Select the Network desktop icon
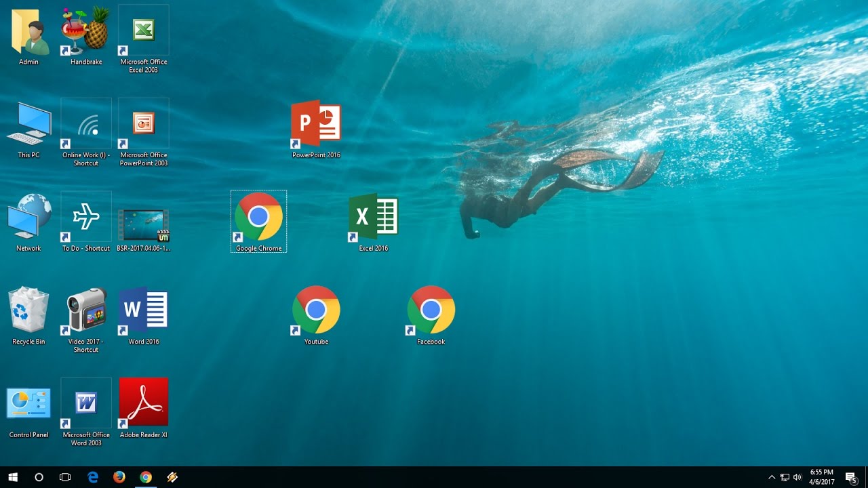This screenshot has height=488, width=868. (28, 222)
